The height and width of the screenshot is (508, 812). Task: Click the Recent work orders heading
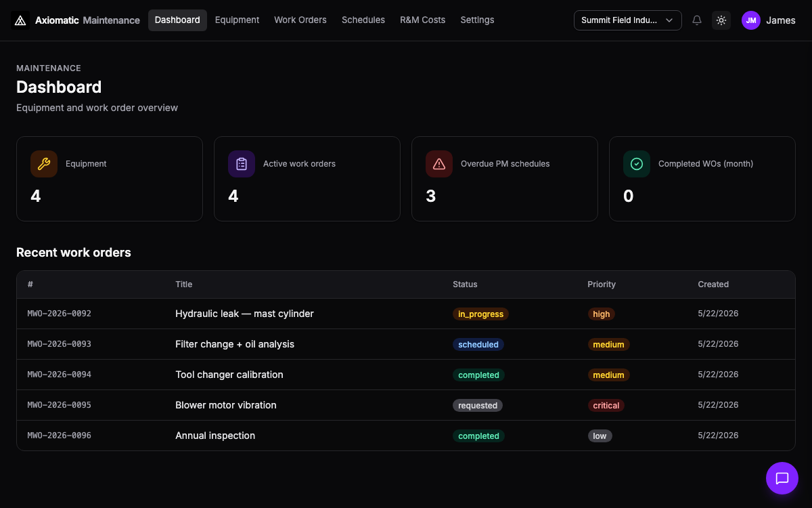point(74,253)
